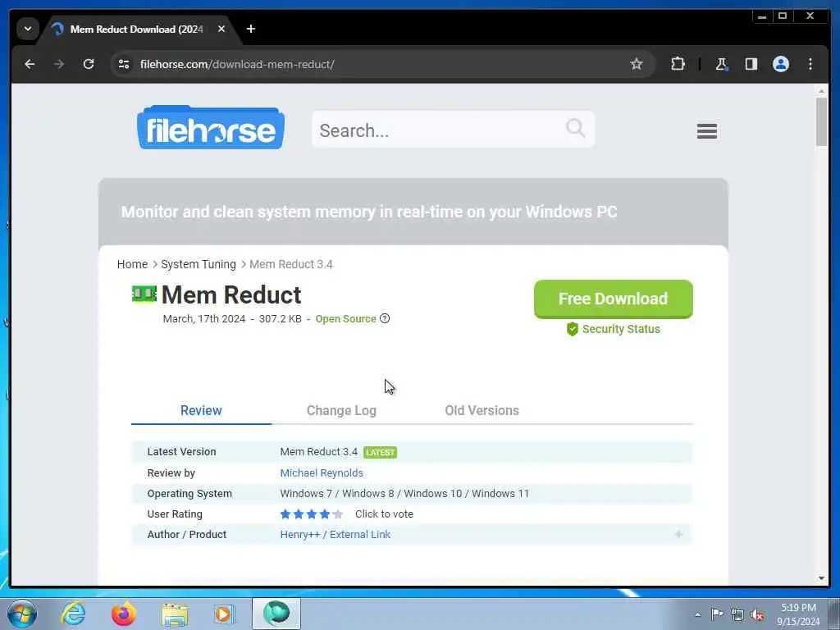The height and width of the screenshot is (630, 840).
Task: Click the scroll up arrow of page
Action: pos(821,91)
